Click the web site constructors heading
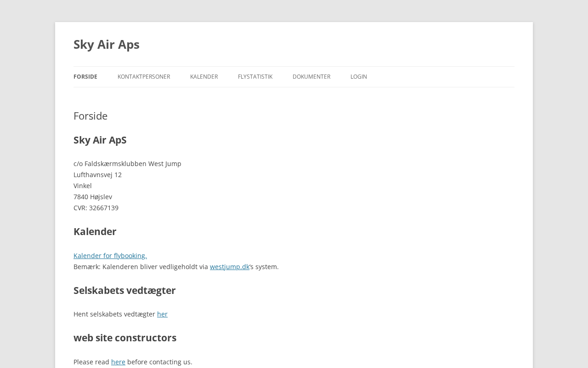 pos(125,338)
